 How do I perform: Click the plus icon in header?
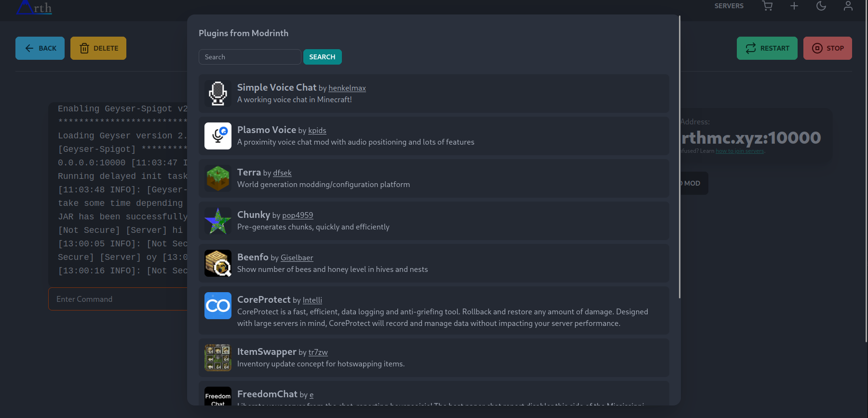coord(794,6)
